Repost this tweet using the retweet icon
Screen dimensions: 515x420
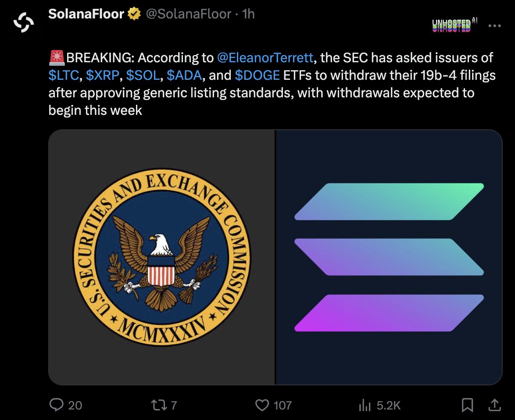coord(159,405)
